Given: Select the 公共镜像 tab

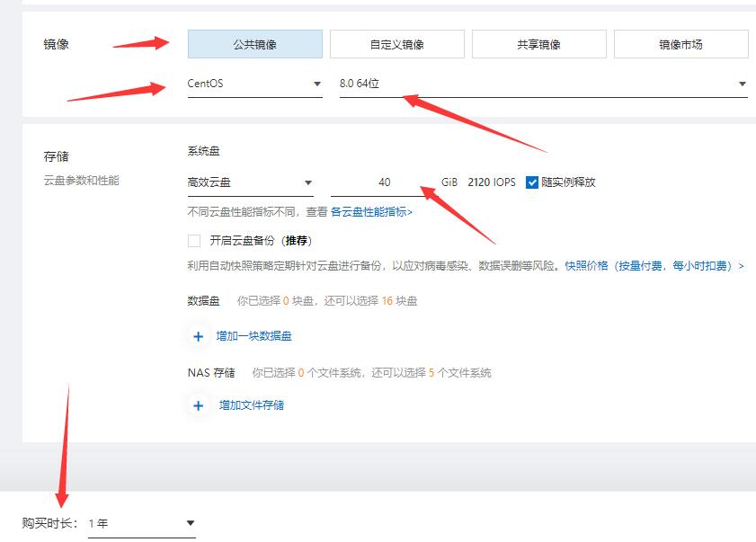Looking at the screenshot, I should 255,43.
